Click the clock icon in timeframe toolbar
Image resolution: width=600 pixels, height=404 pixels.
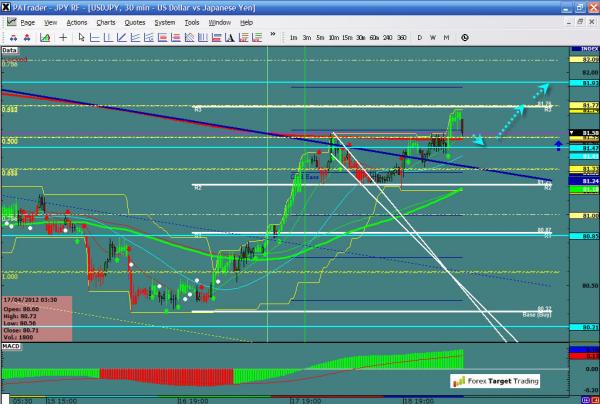(465, 37)
